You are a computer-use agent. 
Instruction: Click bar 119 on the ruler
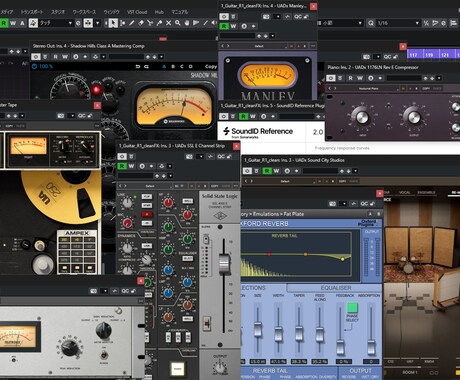(x=429, y=54)
